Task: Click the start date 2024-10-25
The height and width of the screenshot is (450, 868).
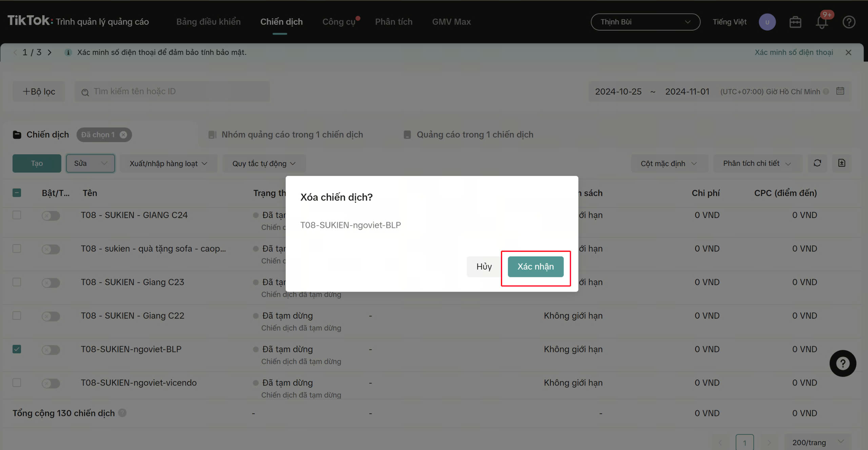Action: coord(618,92)
